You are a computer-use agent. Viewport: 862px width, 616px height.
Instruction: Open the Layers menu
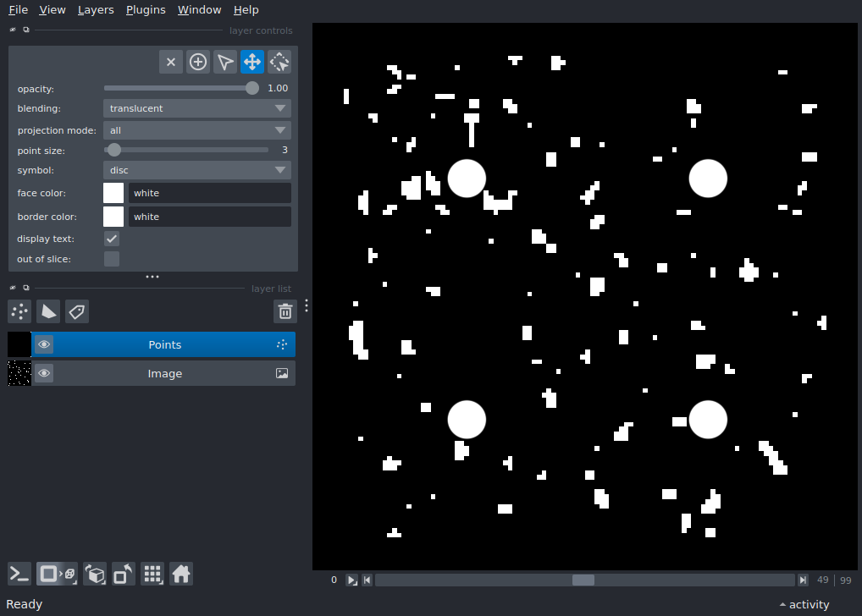pos(96,10)
